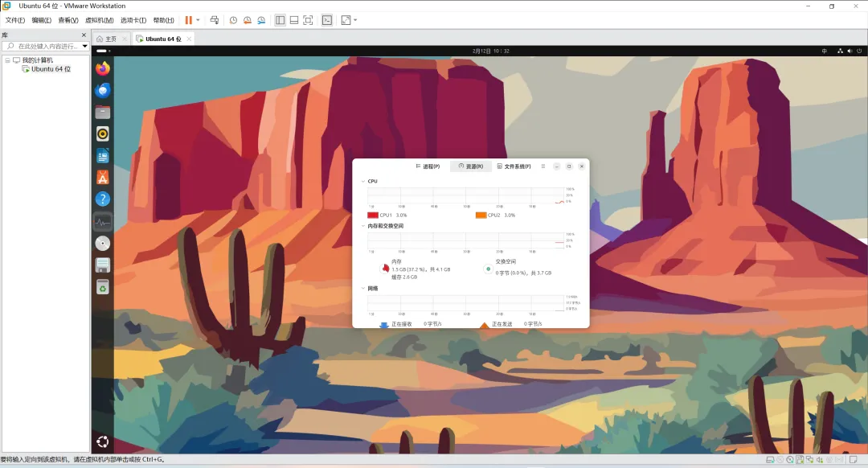
Task: Open the 中 input method indicator
Action: click(825, 51)
